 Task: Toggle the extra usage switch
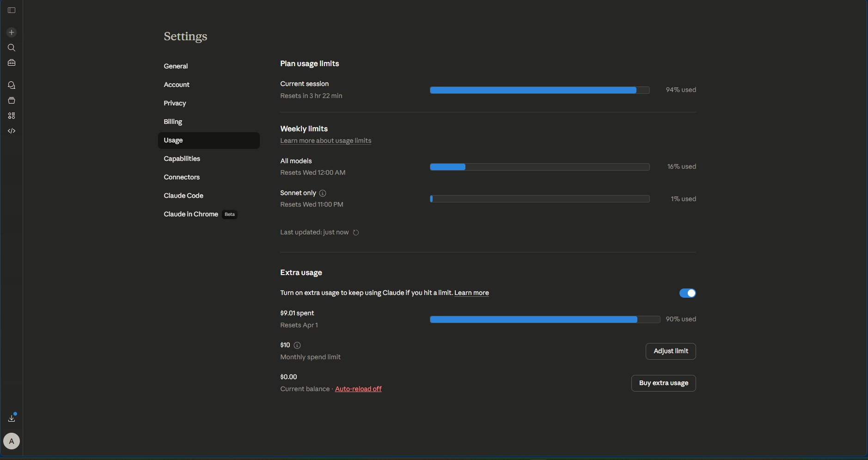[x=687, y=293]
